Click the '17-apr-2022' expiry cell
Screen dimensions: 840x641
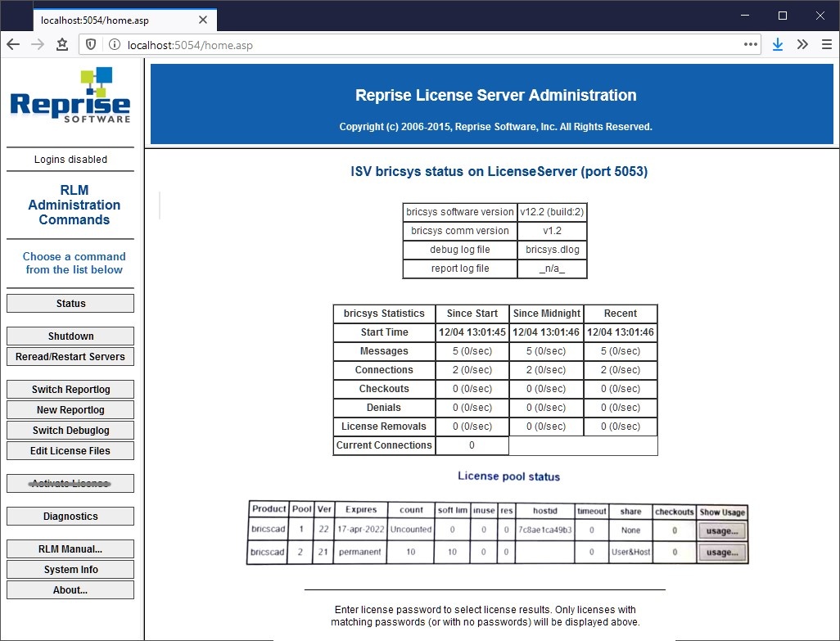coord(360,529)
